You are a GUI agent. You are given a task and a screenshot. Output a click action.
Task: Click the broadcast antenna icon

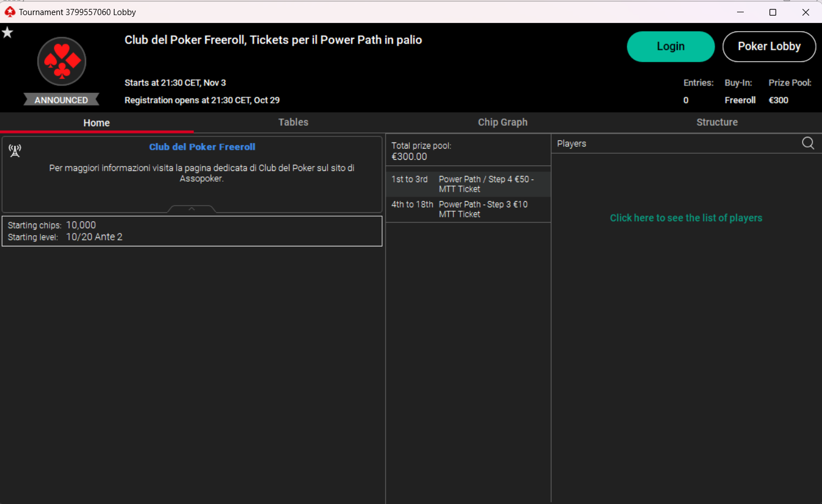coord(15,150)
